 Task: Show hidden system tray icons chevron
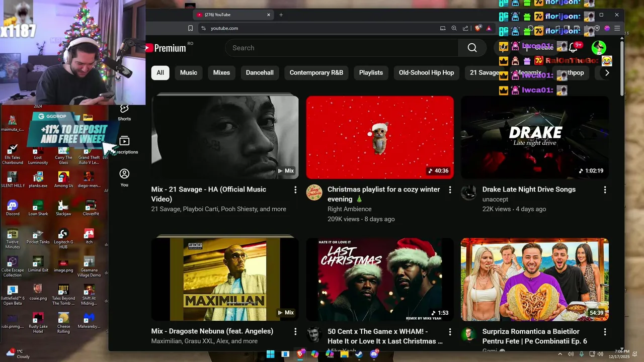(560, 354)
